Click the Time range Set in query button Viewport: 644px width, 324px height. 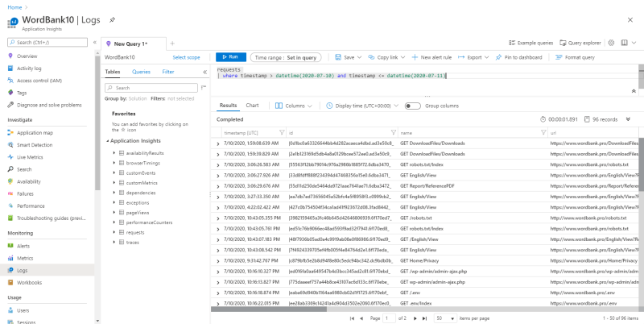pos(286,57)
